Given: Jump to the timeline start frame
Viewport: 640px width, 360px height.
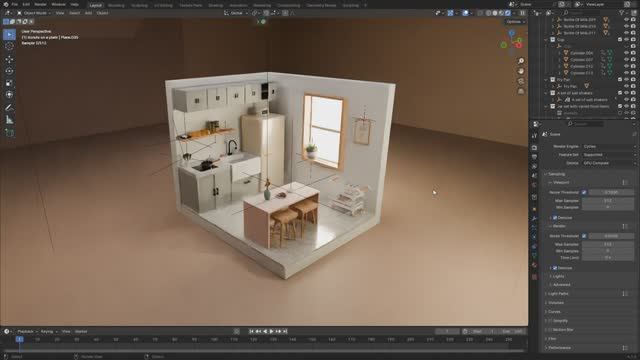Looking at the screenshot, I should (x=252, y=331).
